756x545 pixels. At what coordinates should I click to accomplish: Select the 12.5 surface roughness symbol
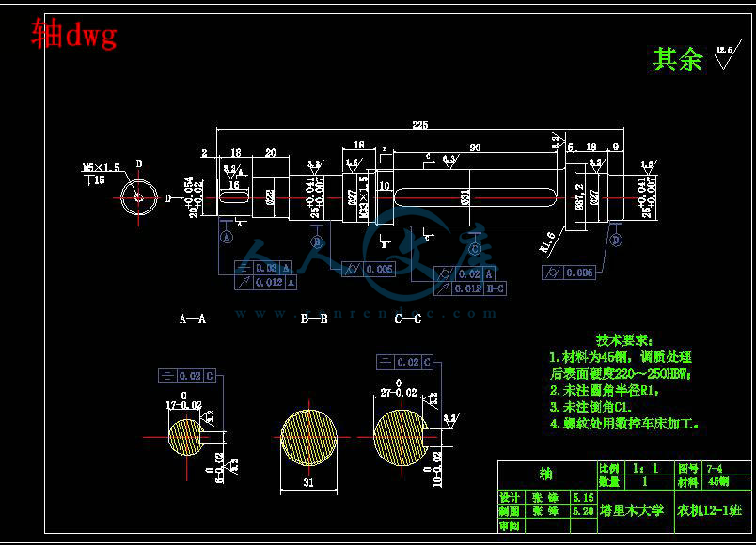tap(726, 55)
